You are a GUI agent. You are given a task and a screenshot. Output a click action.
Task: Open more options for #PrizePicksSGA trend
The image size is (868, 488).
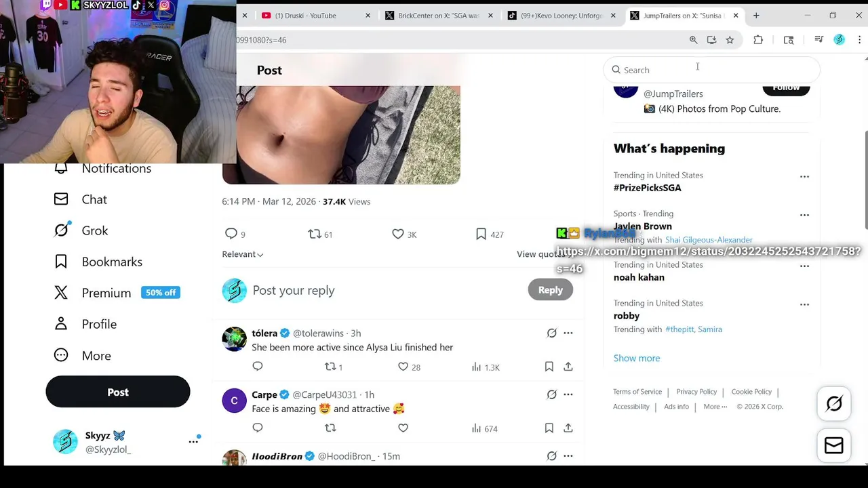(804, 176)
